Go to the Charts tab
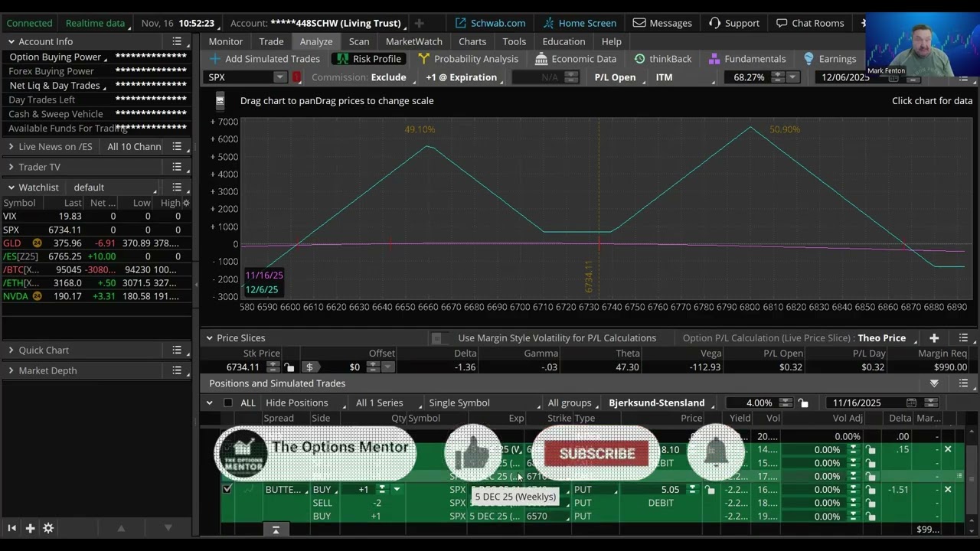The image size is (980, 551). tap(472, 41)
